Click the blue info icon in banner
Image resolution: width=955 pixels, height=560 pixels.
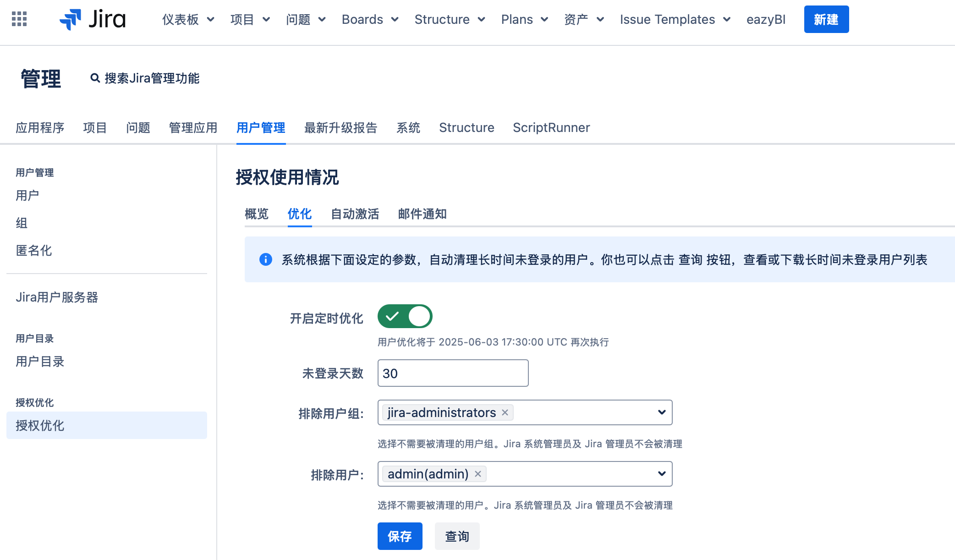[266, 260]
